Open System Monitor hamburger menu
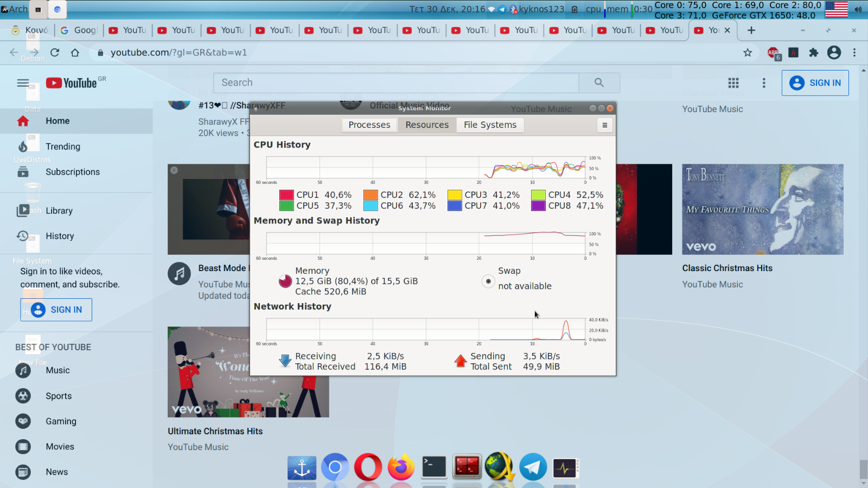868x488 pixels. (605, 125)
